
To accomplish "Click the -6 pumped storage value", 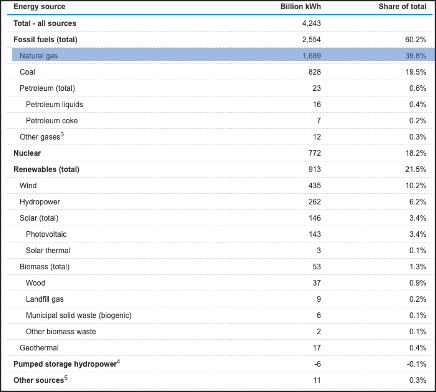I will pos(318,364).
